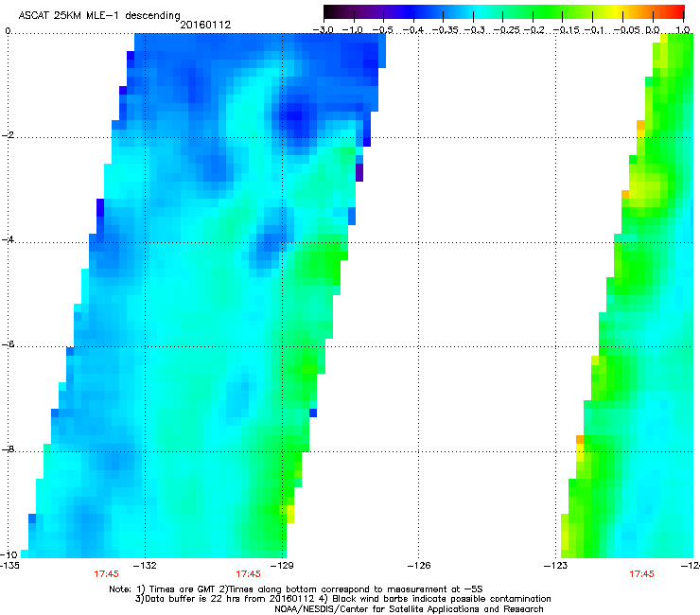Click the colorbar label 1.0

[683, 30]
